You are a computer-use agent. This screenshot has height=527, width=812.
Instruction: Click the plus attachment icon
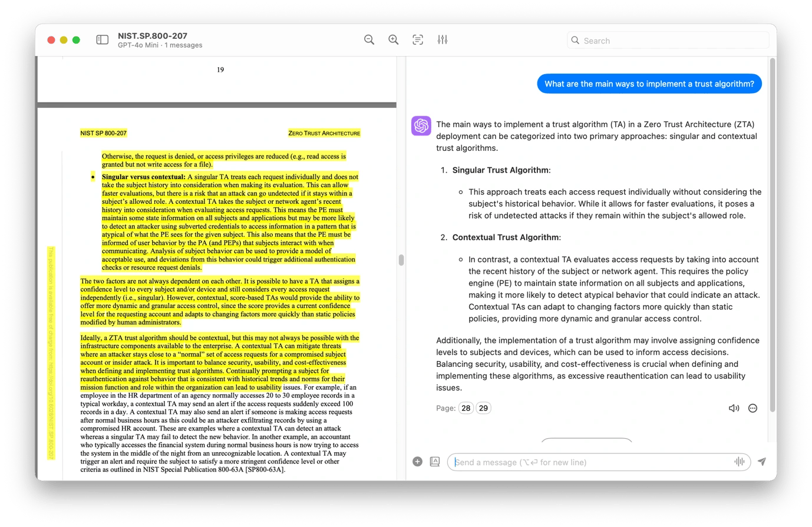pyautogui.click(x=418, y=462)
